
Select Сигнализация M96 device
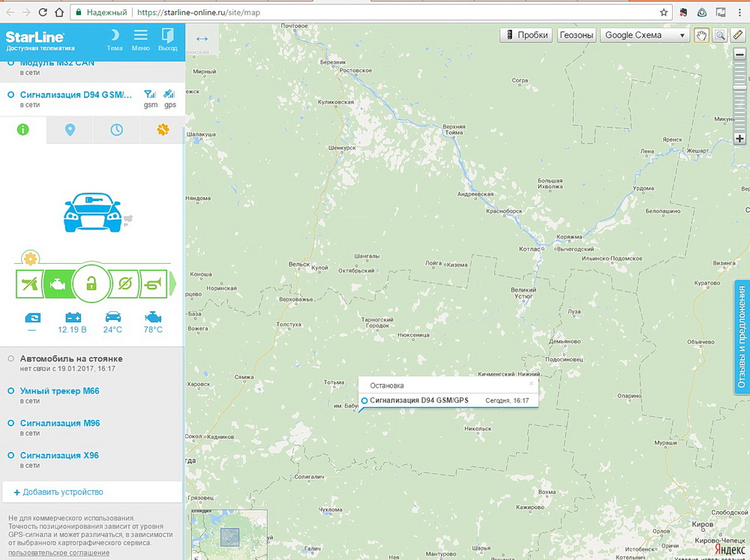coord(60,424)
